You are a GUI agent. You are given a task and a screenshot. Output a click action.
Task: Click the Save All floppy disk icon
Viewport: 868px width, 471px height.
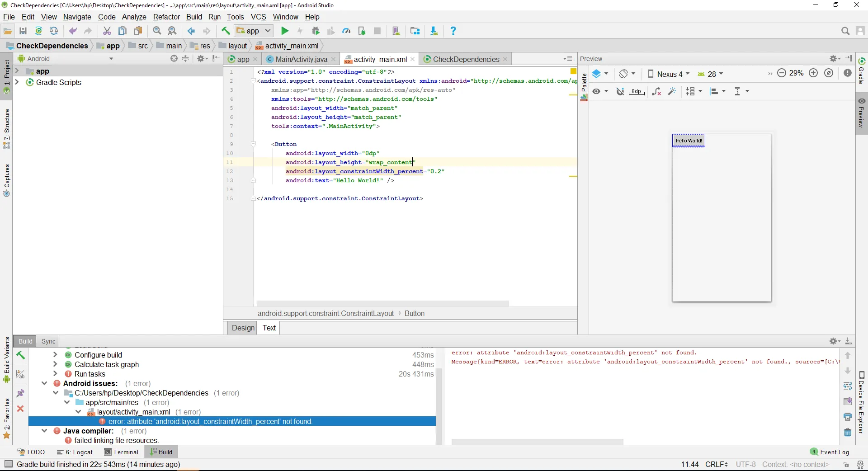pyautogui.click(x=23, y=31)
